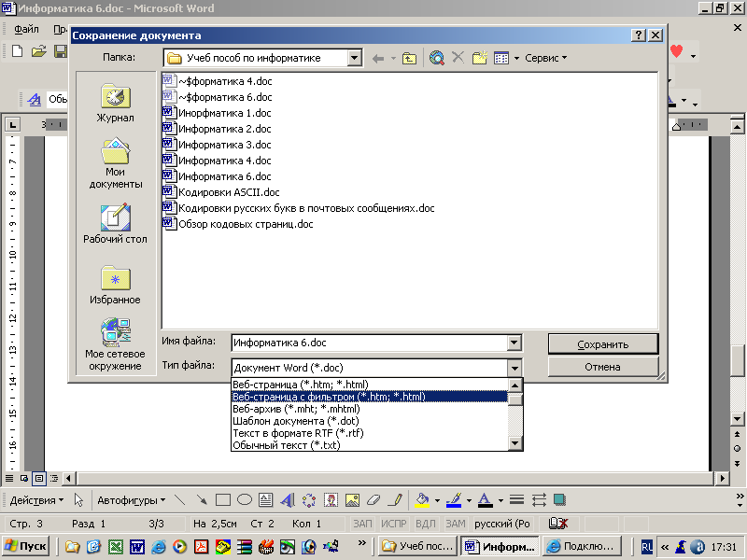The height and width of the screenshot is (560, 747).
Task: Insert Picture icon in drawing toolbar
Action: [352, 499]
